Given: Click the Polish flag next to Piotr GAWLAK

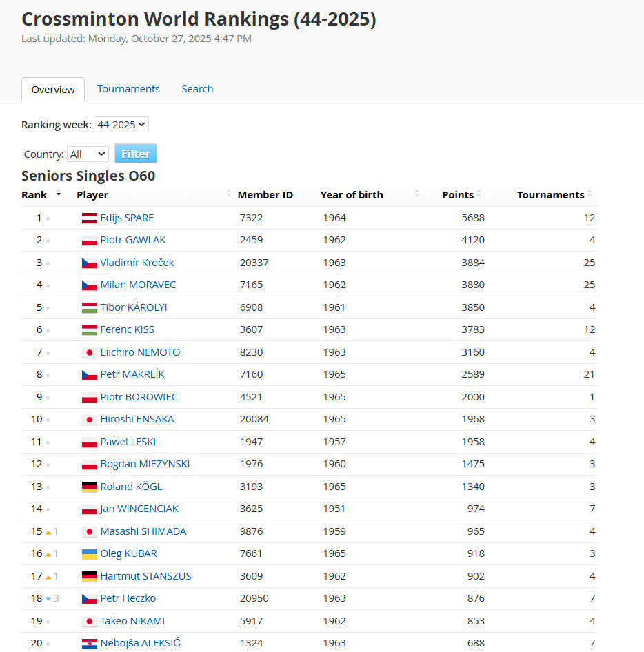Looking at the screenshot, I should coord(89,241).
